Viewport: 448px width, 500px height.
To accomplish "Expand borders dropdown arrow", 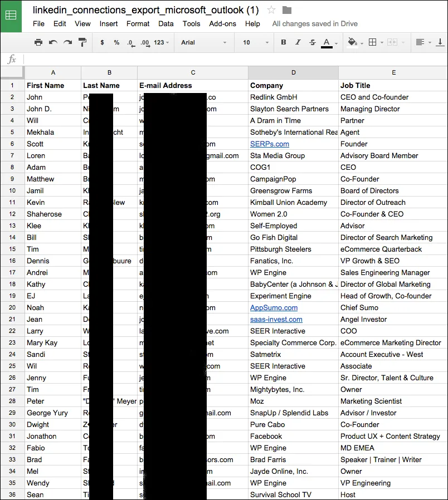I will (x=382, y=43).
